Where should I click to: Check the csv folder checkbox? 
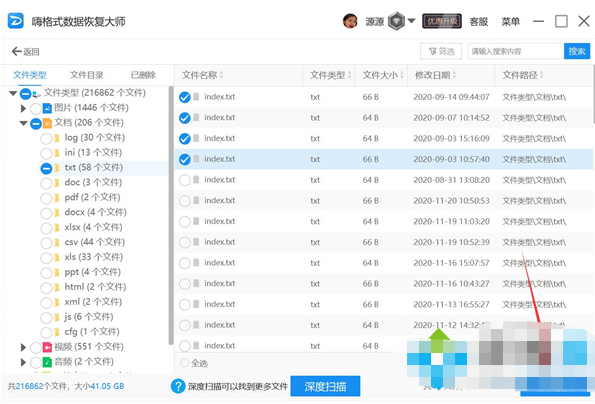46,243
